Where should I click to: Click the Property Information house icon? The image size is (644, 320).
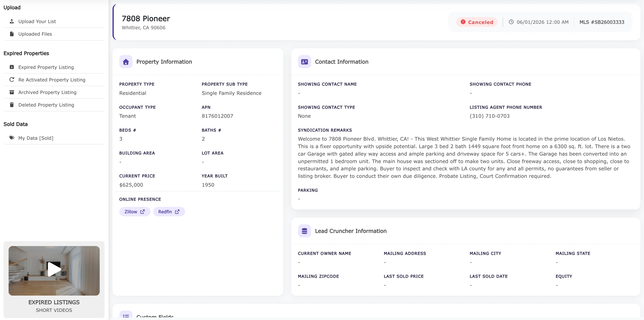[x=126, y=62]
